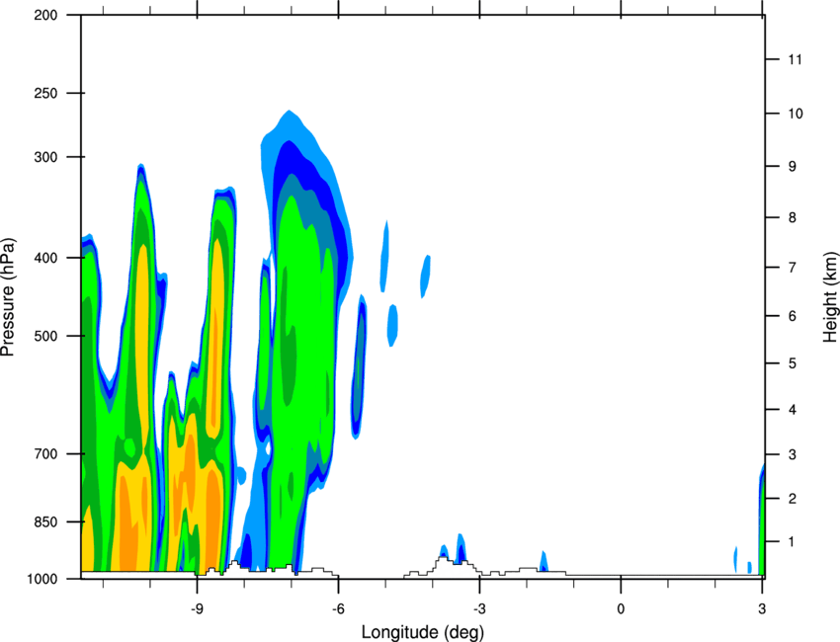The width and height of the screenshot is (840, 642).
Task: Click the 1000 pressure tick label
Action: point(42,579)
